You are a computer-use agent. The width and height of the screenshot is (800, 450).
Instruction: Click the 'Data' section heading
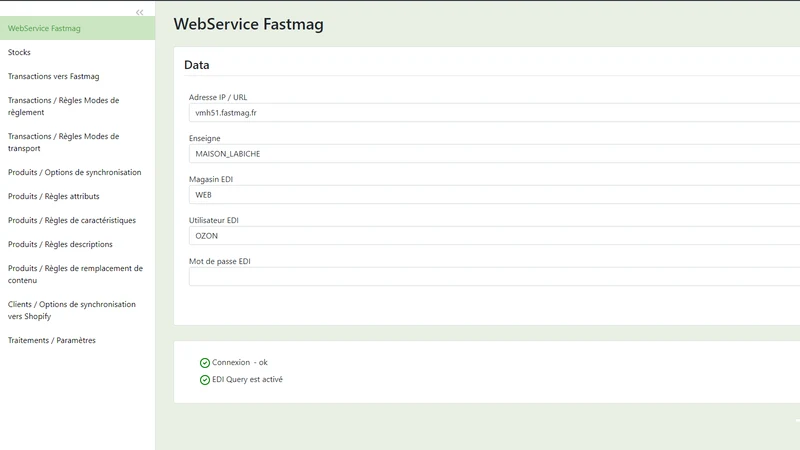point(197,65)
